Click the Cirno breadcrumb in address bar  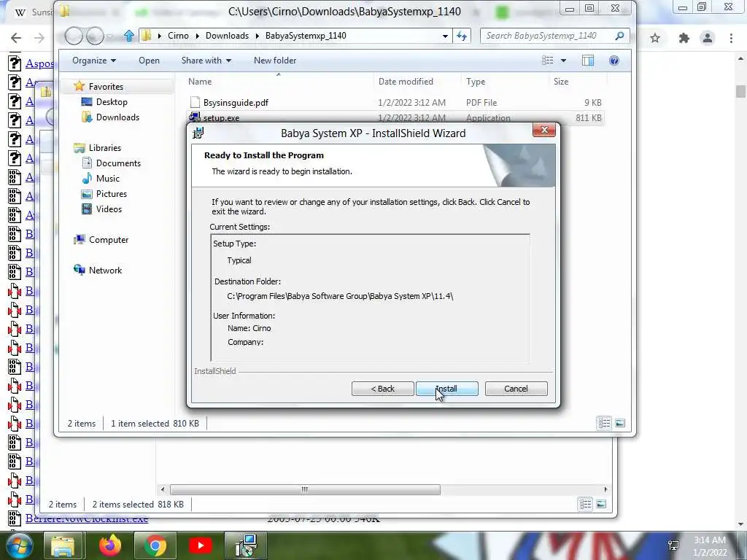tap(178, 36)
